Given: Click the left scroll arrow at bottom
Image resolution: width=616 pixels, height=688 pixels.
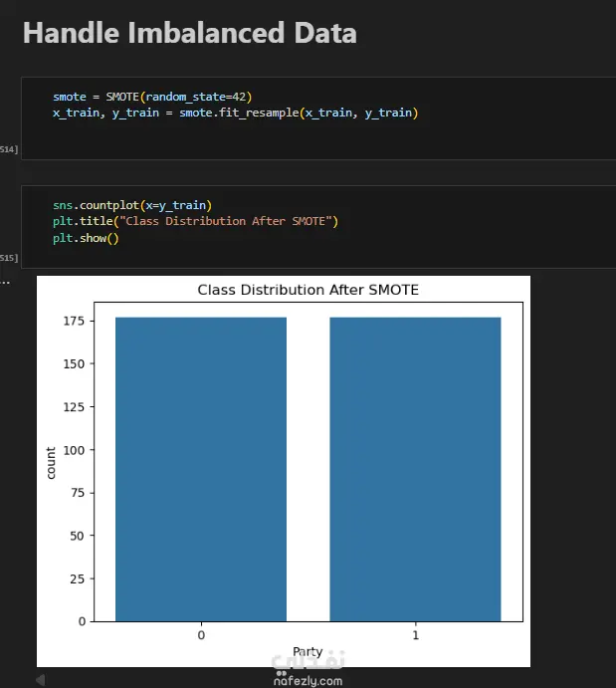Looking at the screenshot, I should pyautogui.click(x=40, y=680).
